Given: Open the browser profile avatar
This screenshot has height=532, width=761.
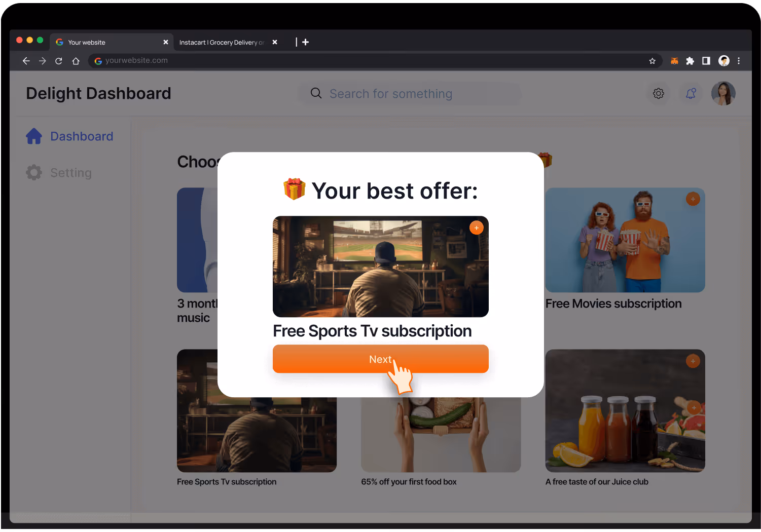Looking at the screenshot, I should click(x=724, y=61).
